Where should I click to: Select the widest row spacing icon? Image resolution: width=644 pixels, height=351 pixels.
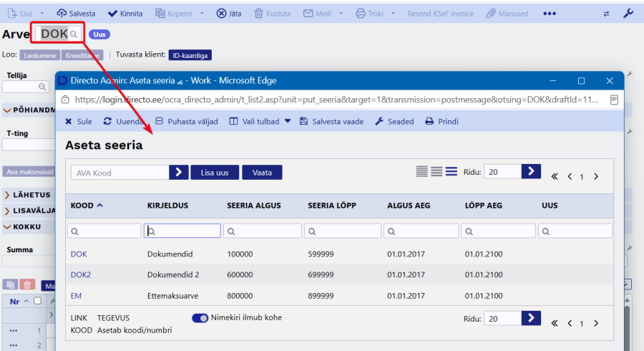pyautogui.click(x=452, y=171)
